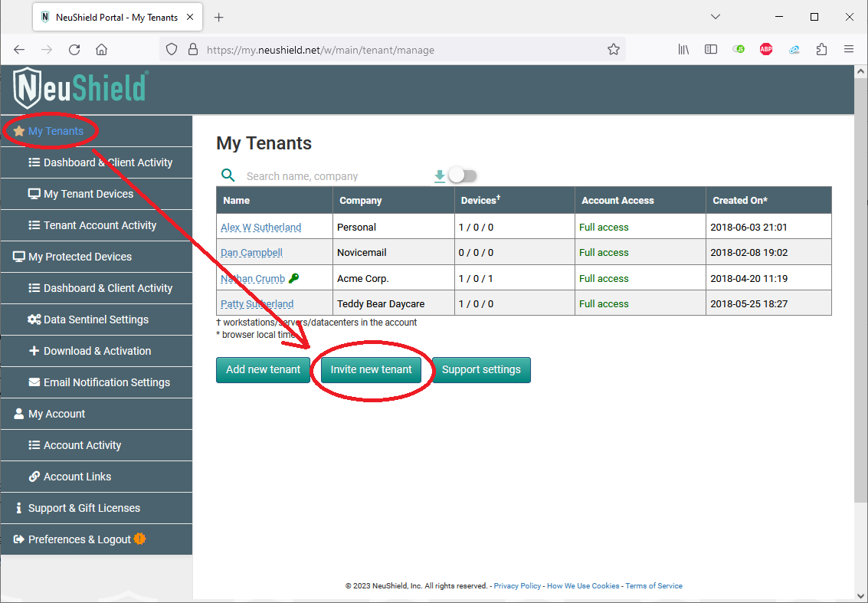Close the NeuShield Portal tab
The image size is (868, 603).
tap(190, 17)
